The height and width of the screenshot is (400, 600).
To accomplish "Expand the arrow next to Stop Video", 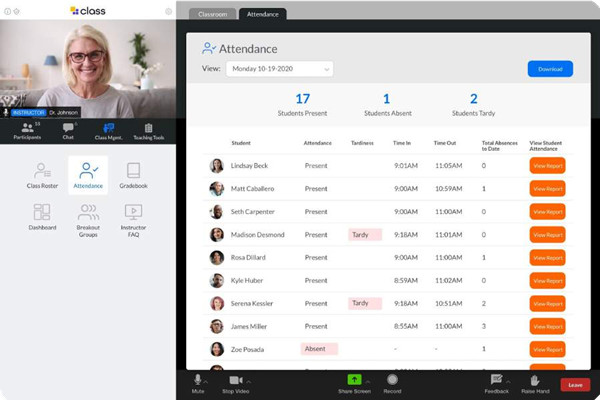I will click(x=250, y=379).
